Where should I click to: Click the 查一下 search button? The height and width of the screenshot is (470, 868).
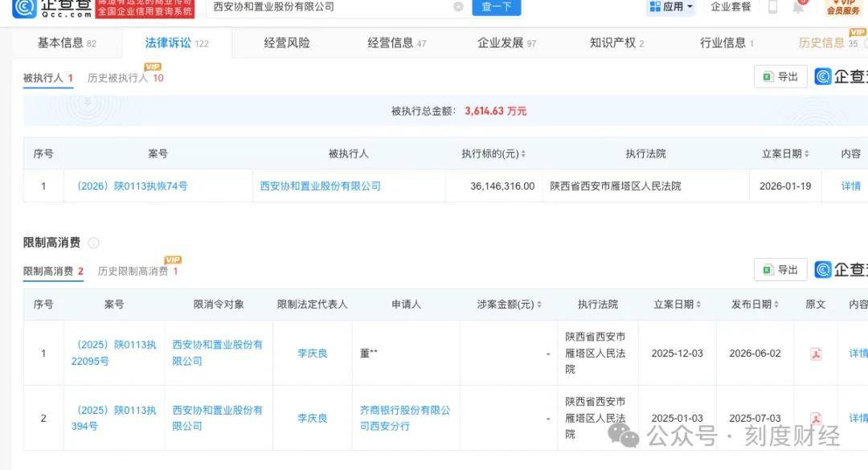pos(497,6)
